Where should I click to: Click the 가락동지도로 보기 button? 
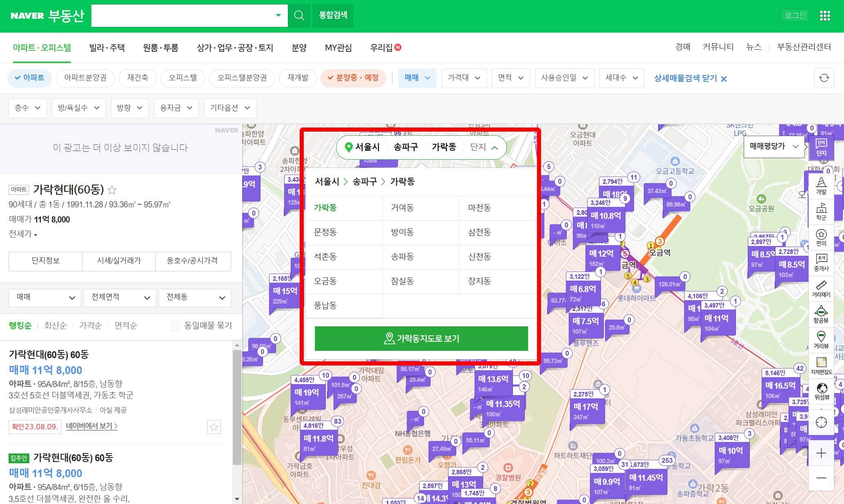tap(421, 338)
